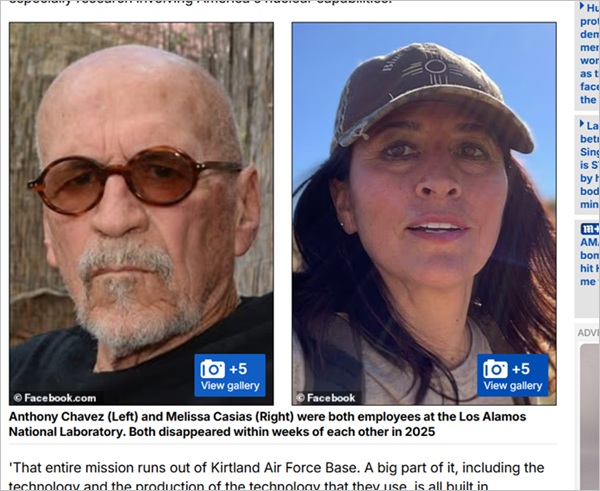Click the '© Facebook.com' photo credit
This screenshot has width=600, height=491.
tap(54, 398)
